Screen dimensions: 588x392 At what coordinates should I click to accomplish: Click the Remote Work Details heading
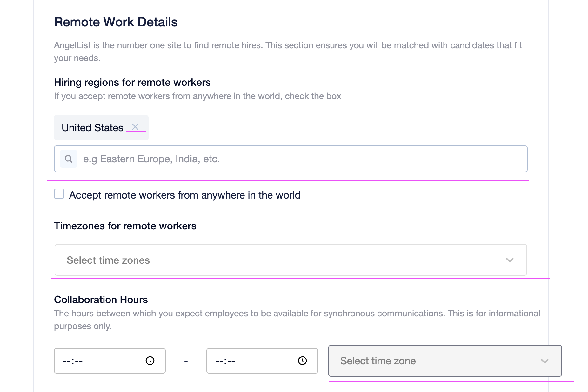point(116,22)
